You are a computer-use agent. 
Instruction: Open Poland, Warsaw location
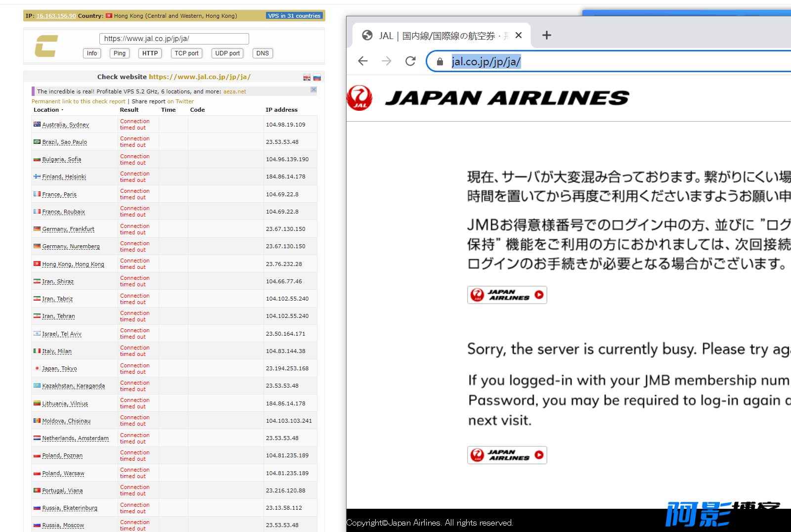[x=63, y=473]
